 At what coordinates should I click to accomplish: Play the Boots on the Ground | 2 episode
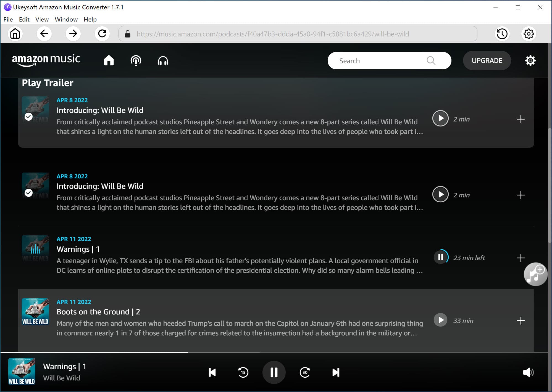(x=440, y=320)
